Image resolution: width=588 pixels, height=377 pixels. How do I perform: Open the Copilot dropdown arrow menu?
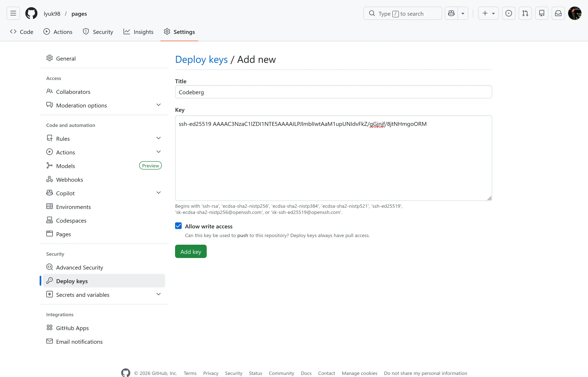pyautogui.click(x=158, y=192)
